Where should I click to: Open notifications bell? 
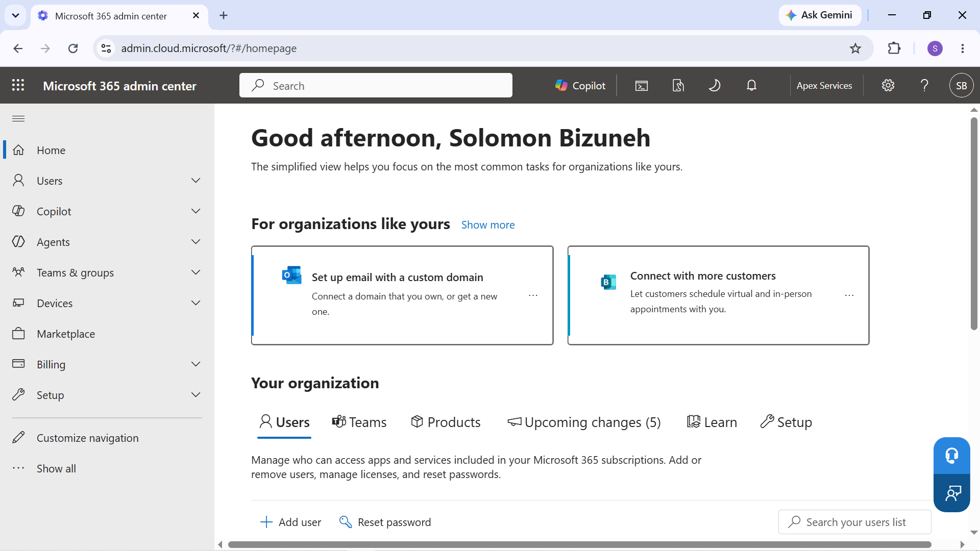pyautogui.click(x=751, y=86)
